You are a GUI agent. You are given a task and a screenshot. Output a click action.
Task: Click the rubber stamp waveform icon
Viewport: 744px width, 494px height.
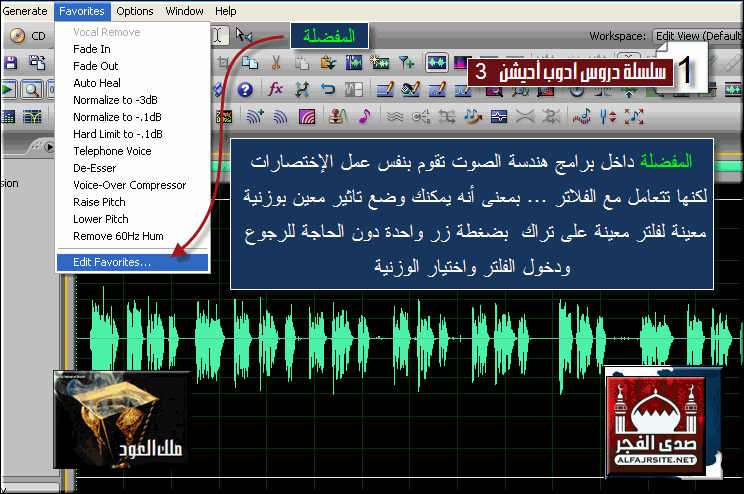pos(338,116)
